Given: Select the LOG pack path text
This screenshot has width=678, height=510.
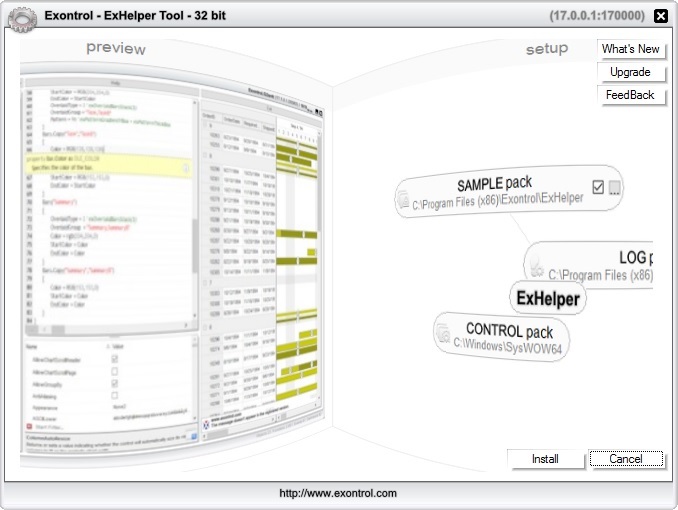Looking at the screenshot, I should 600,274.
